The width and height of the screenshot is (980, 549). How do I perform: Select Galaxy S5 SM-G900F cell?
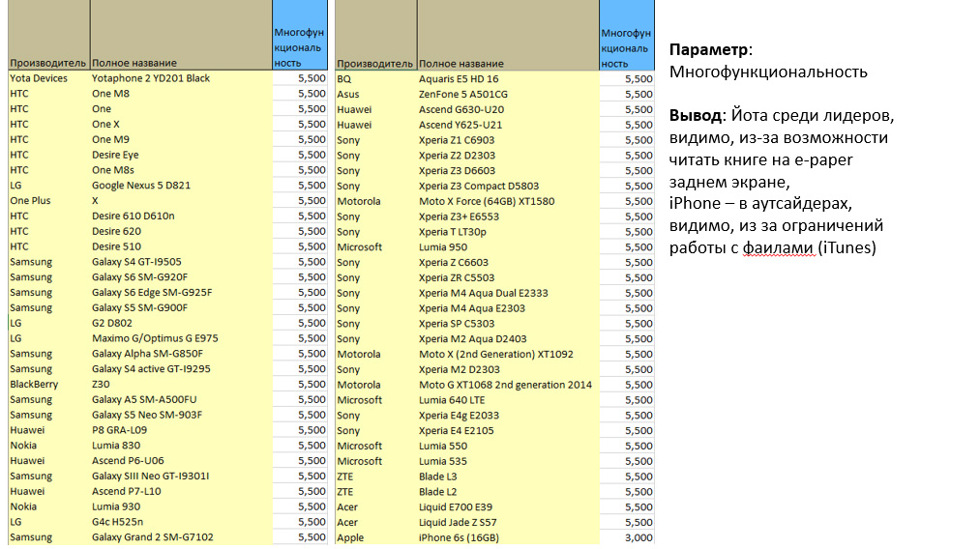click(x=181, y=308)
